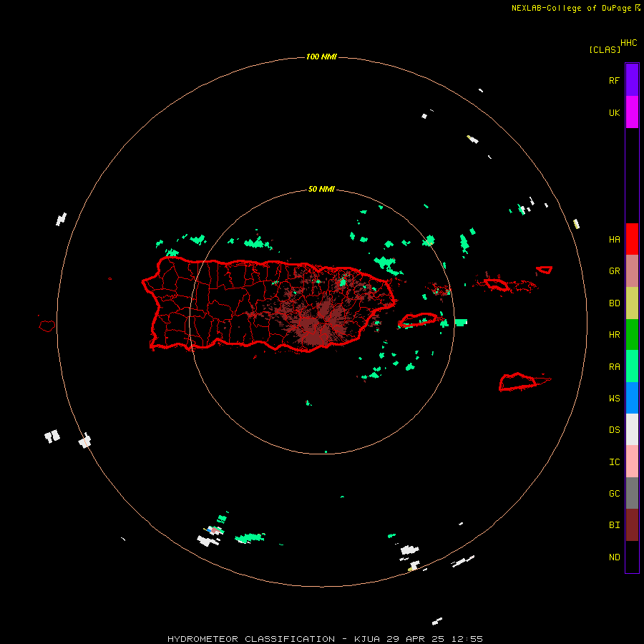Click the 'KJUA' radar station identifier
The height and width of the screenshot is (644, 644).
point(367,639)
